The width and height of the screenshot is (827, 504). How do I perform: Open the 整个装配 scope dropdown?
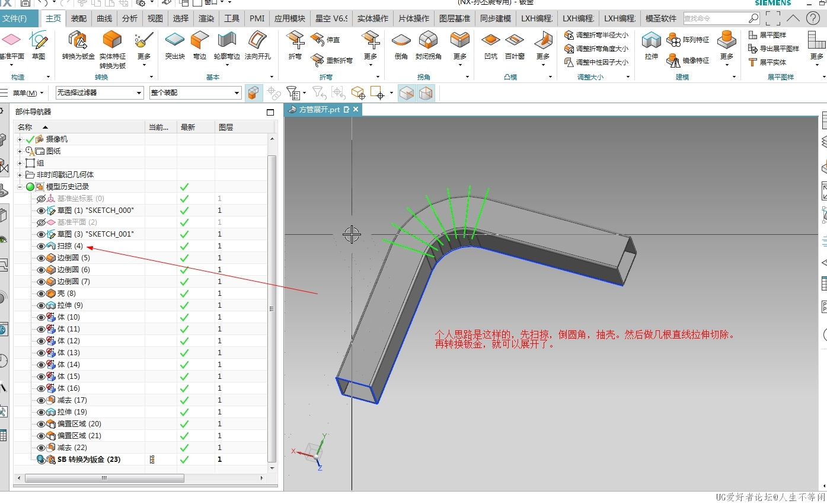(x=195, y=92)
